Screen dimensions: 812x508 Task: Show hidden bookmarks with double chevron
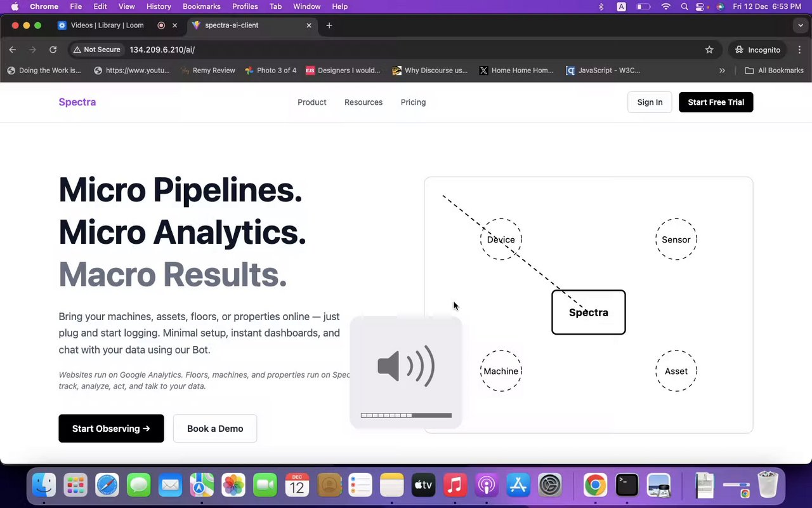click(722, 70)
